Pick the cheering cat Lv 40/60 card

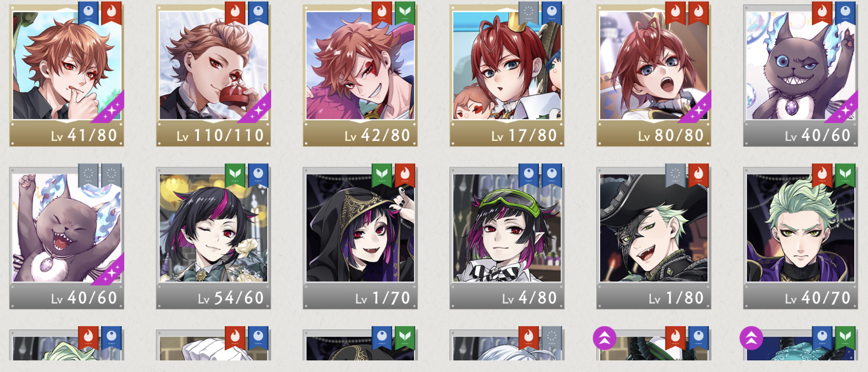pos(66,238)
